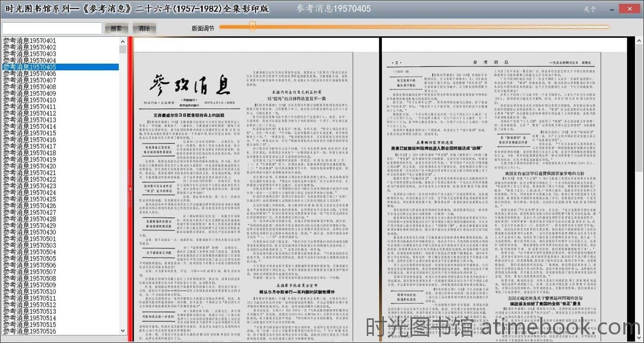Viewport: 644px width, 343px height.
Task: Click the 搜索 (search) button
Action: [x=116, y=28]
